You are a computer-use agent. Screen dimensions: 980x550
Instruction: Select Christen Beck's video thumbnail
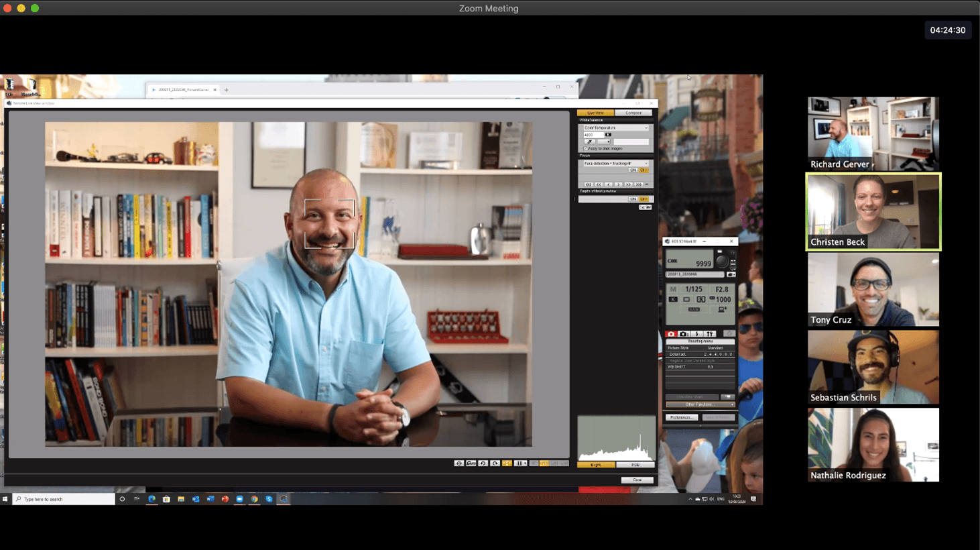(x=873, y=212)
